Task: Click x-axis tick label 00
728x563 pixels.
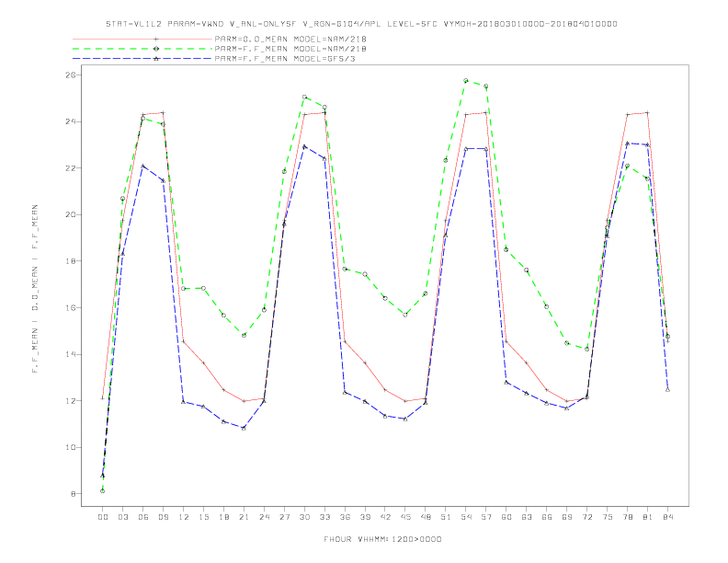Action: coord(103,517)
